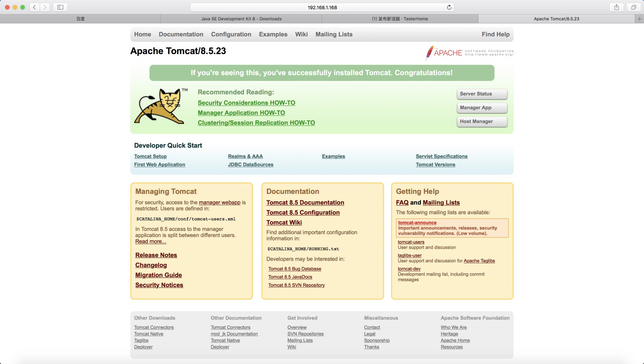Open Taglibs link under Other Downloads
Viewport: 644px width, 364px height.
pyautogui.click(x=141, y=340)
